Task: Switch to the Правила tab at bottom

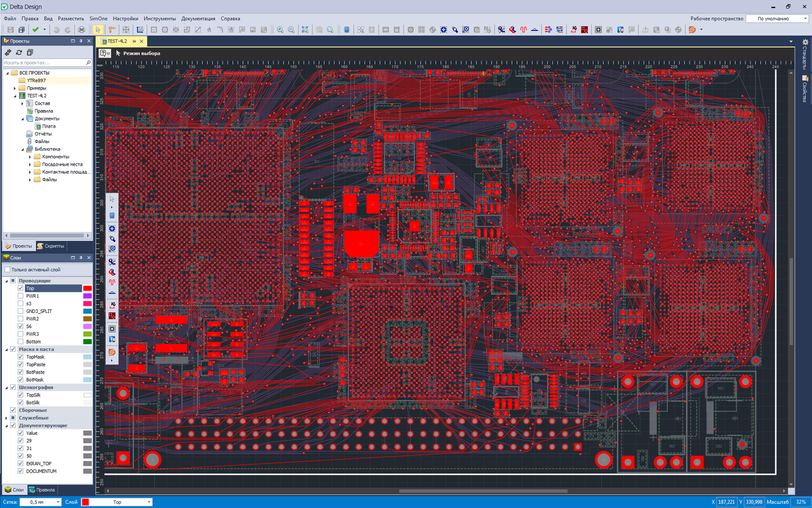Action: pos(42,490)
